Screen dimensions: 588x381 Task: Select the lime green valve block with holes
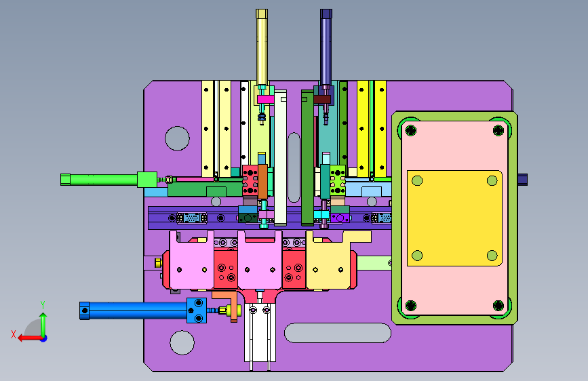(x=338, y=182)
